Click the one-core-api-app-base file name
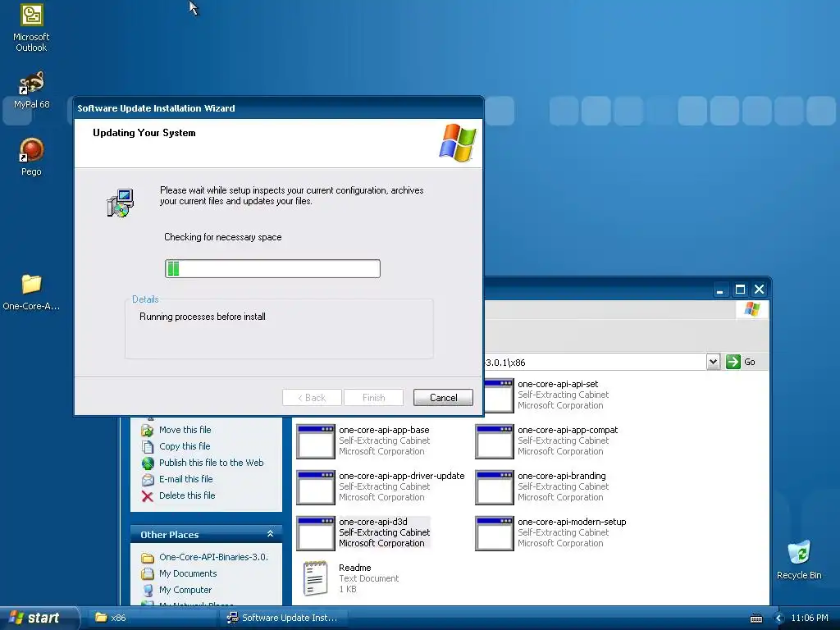This screenshot has width=840, height=630. (x=384, y=430)
